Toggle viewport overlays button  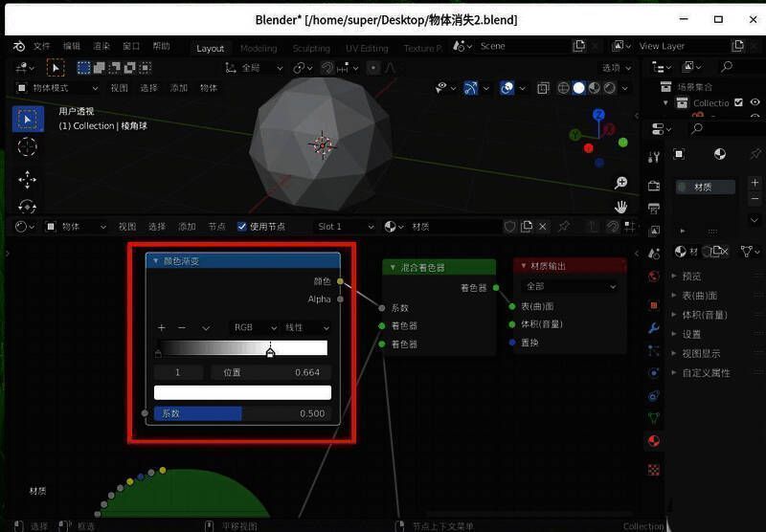point(507,88)
